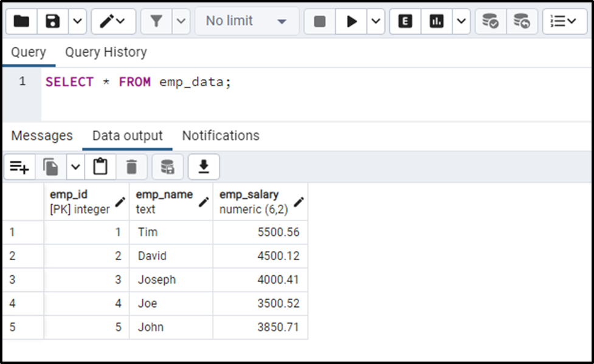Execute the query with the play button

click(351, 20)
